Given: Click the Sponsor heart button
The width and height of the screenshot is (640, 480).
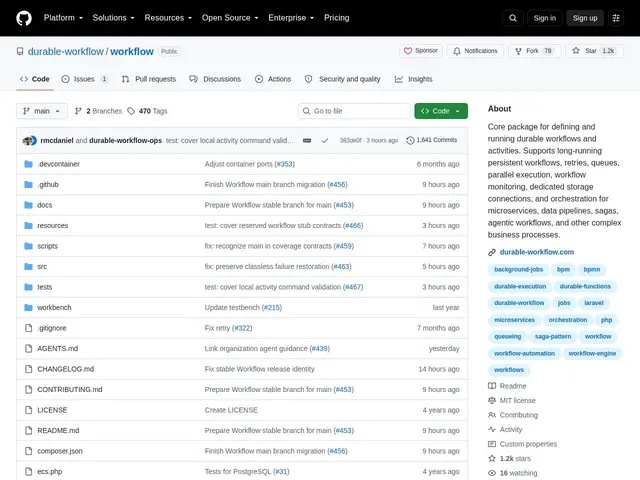Looking at the screenshot, I should [421, 51].
